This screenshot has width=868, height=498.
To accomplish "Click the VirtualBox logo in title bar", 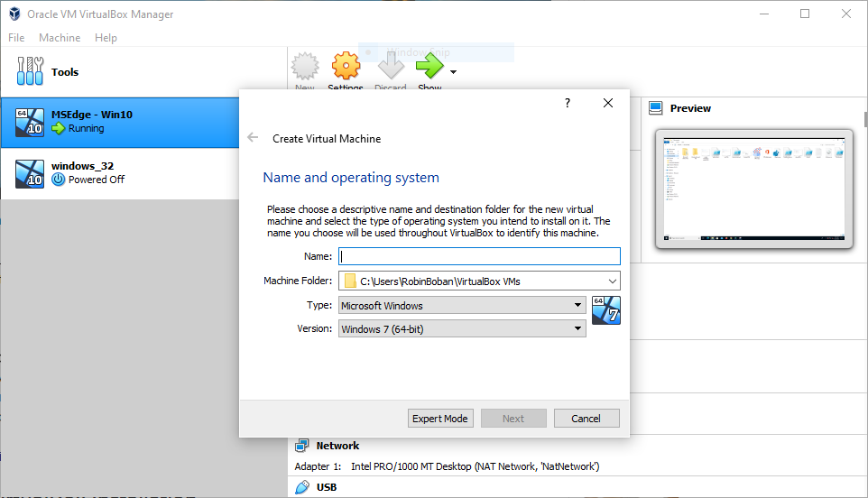I will [15, 14].
